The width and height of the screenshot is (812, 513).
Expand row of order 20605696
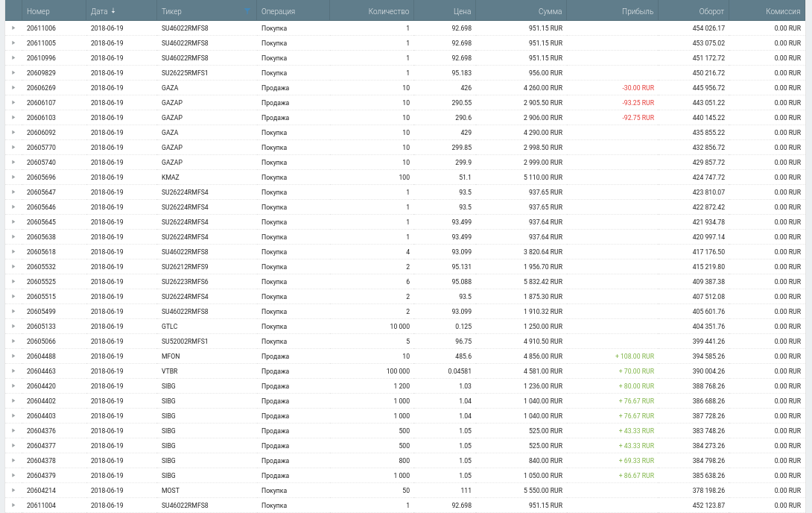[13, 177]
